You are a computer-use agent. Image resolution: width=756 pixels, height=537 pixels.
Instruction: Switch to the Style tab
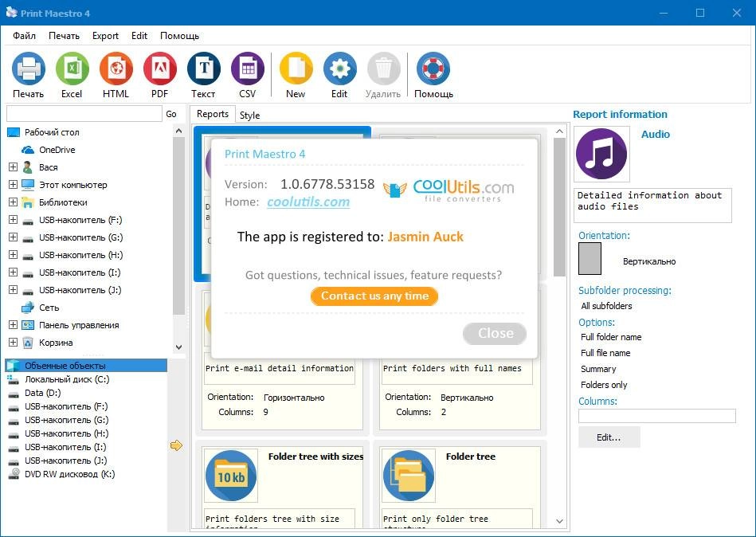[x=250, y=116]
